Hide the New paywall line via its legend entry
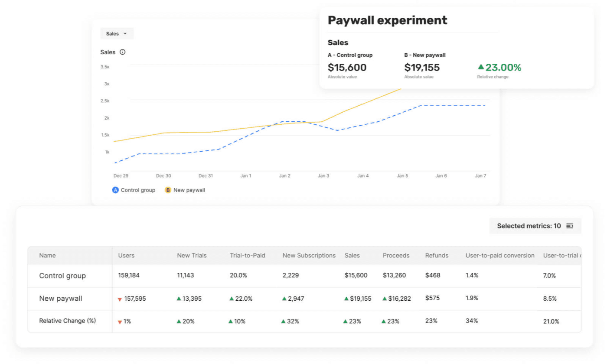 coord(189,190)
